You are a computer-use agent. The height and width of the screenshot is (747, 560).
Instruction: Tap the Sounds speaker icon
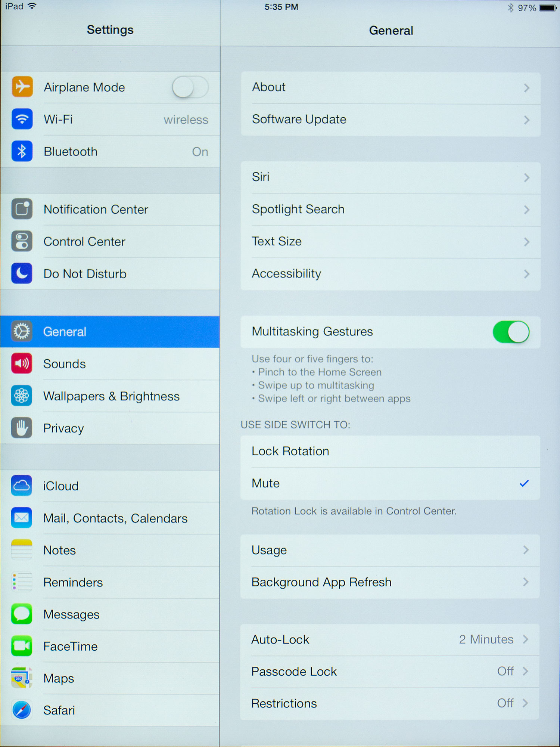coord(22,363)
